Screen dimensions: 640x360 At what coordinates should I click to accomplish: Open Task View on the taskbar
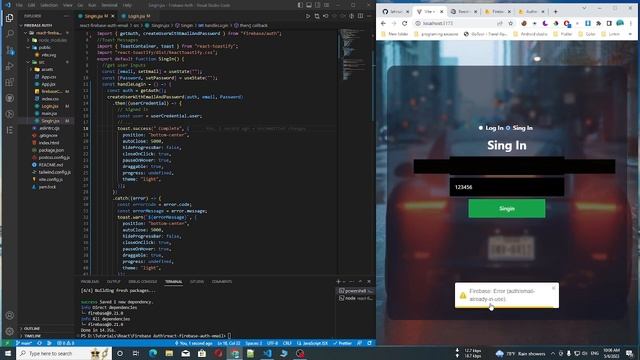[x=136, y=353]
